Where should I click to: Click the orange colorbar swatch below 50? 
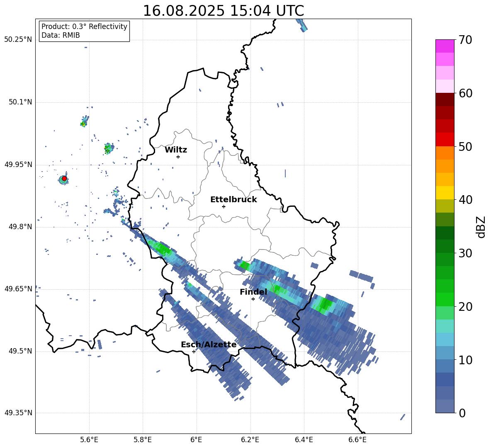pyautogui.click(x=445, y=153)
